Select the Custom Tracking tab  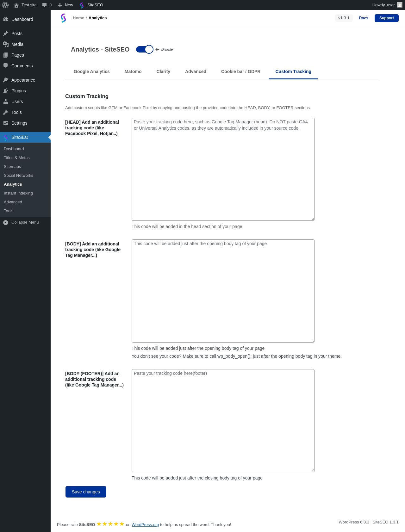pos(293,71)
